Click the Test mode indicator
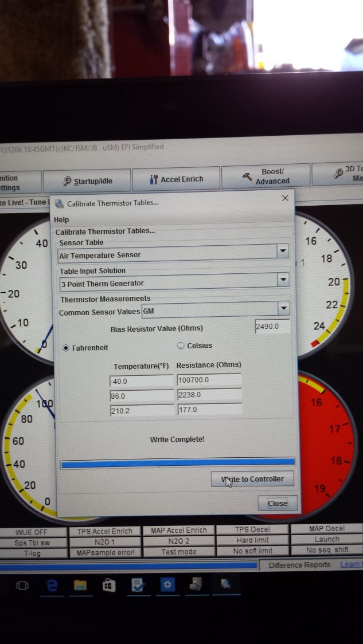Viewport: 363px width, 644px height. 178,552
